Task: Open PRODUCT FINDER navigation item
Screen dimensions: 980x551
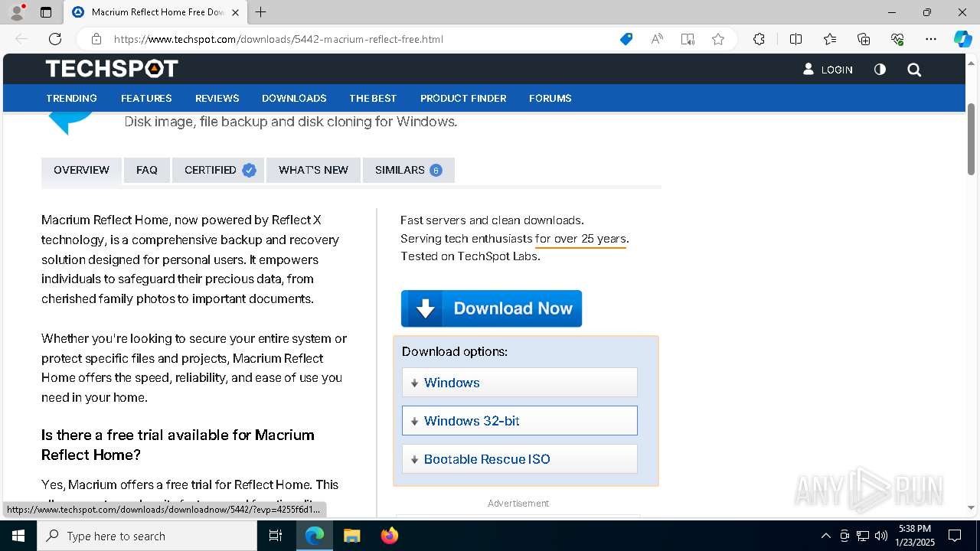Action: tap(463, 98)
